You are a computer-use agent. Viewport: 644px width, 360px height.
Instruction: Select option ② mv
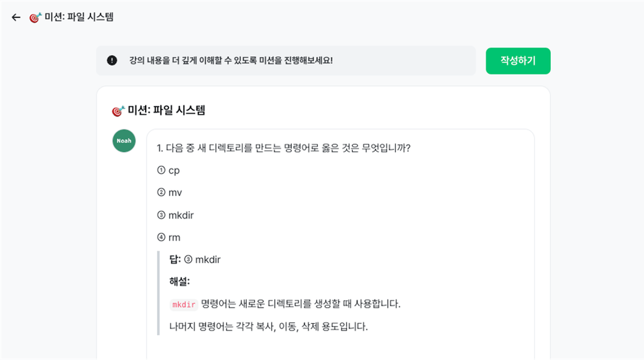[x=169, y=192]
